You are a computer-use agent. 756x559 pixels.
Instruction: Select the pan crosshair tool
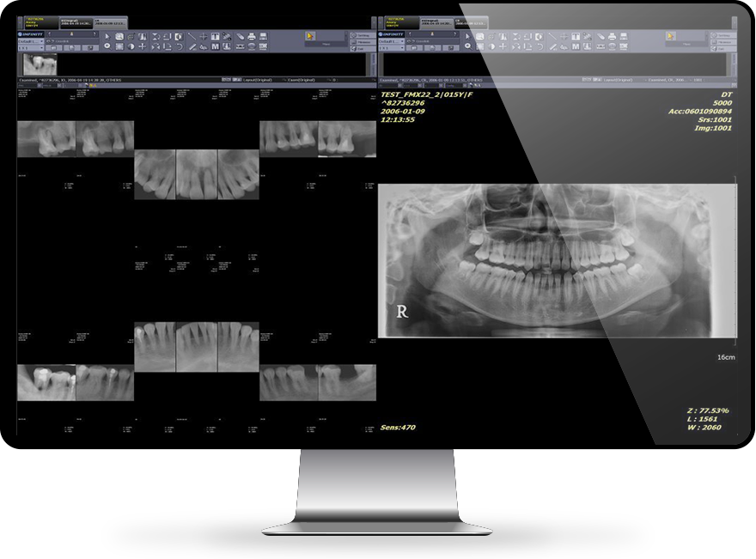tap(204, 37)
